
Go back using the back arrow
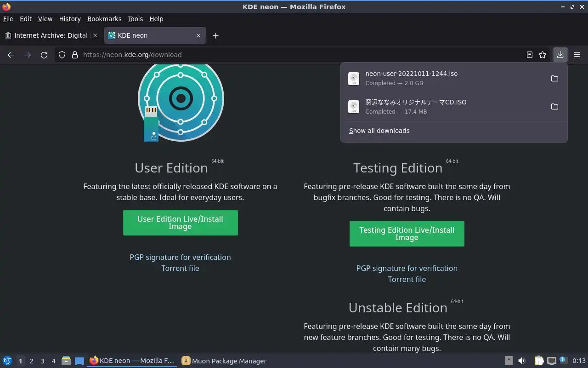pos(11,55)
